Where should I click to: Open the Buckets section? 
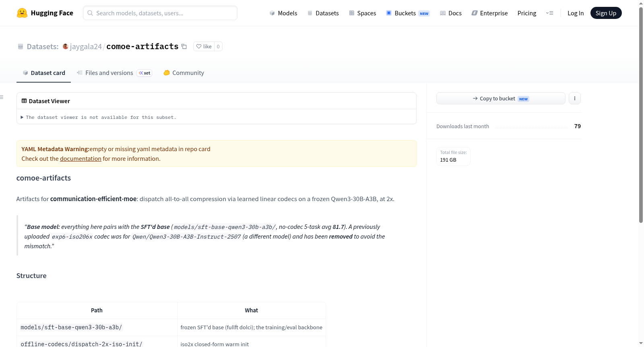408,13
